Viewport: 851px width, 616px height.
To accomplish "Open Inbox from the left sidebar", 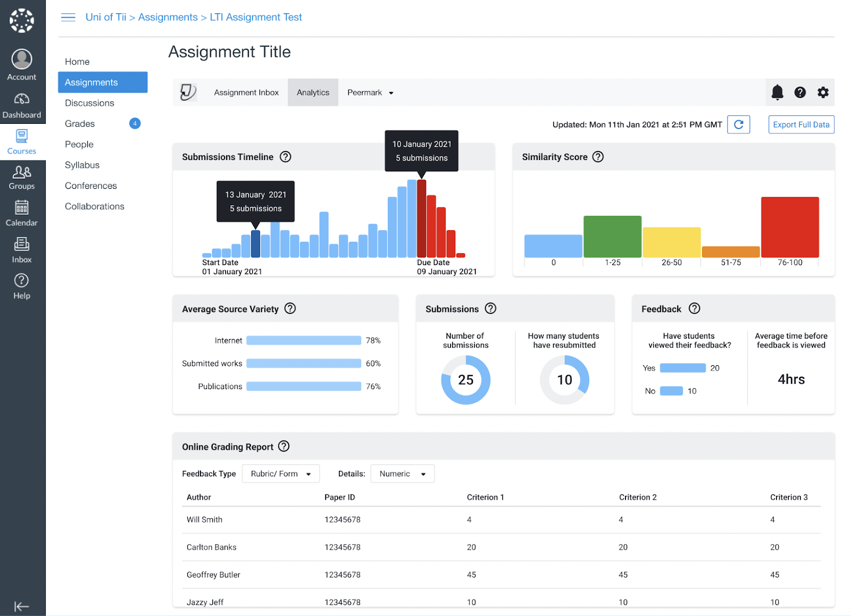I will [x=22, y=250].
